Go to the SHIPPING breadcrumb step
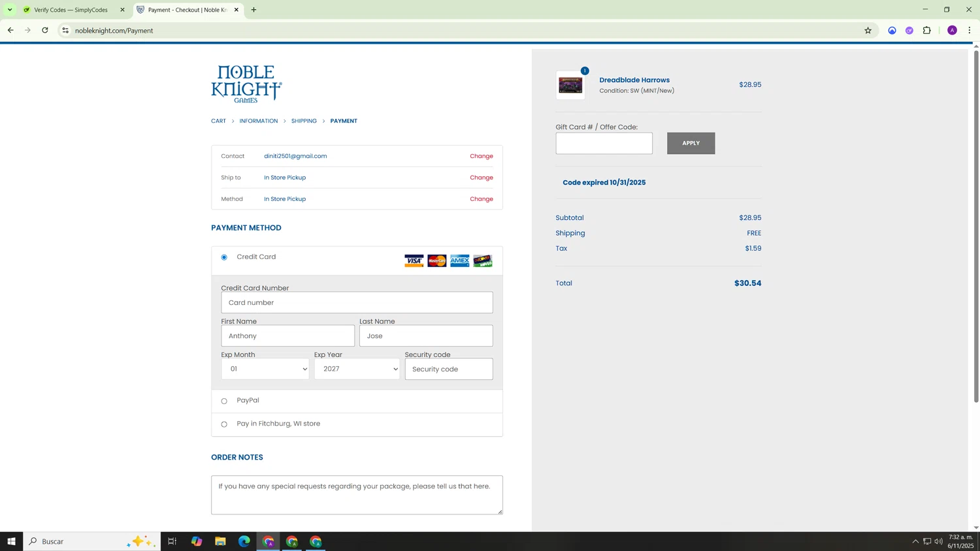The height and width of the screenshot is (551, 980). coord(304,121)
